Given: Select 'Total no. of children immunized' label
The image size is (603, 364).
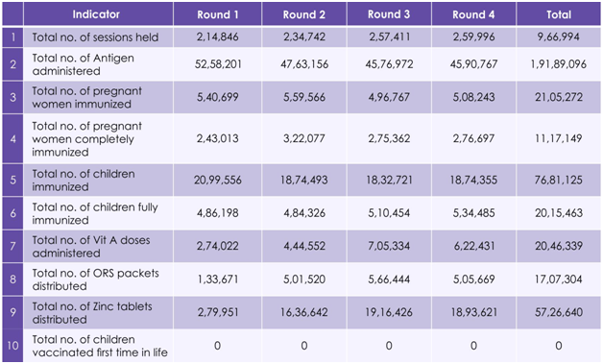Looking at the screenshot, I should click(x=84, y=180).
